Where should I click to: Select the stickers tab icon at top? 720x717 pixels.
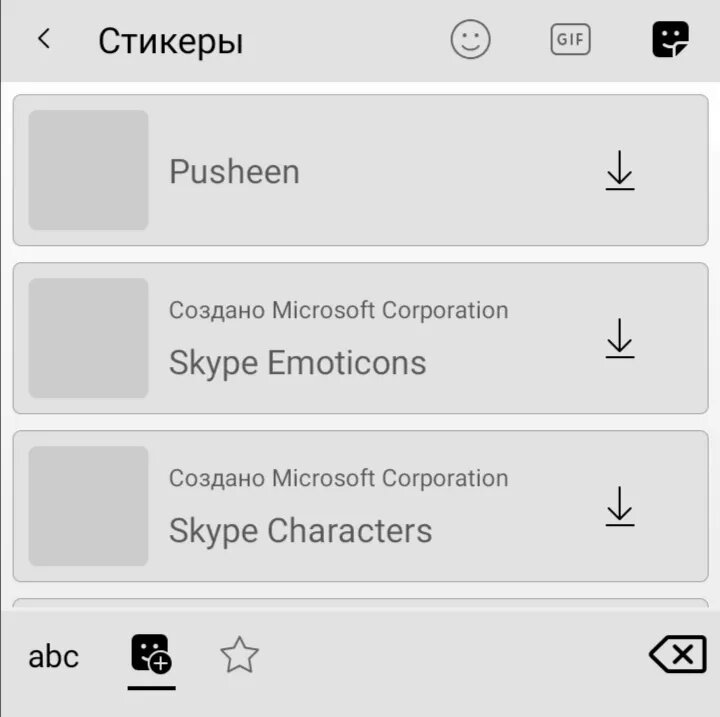[x=670, y=40]
